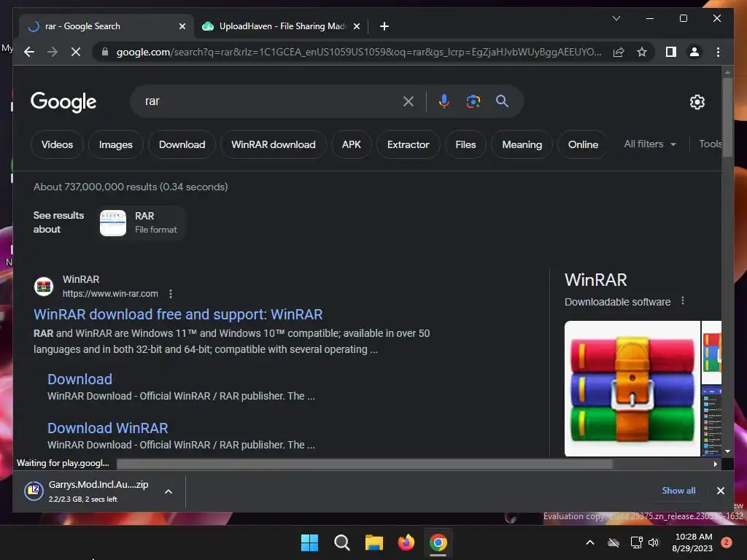Click the WinRAR site favicon

(44, 287)
